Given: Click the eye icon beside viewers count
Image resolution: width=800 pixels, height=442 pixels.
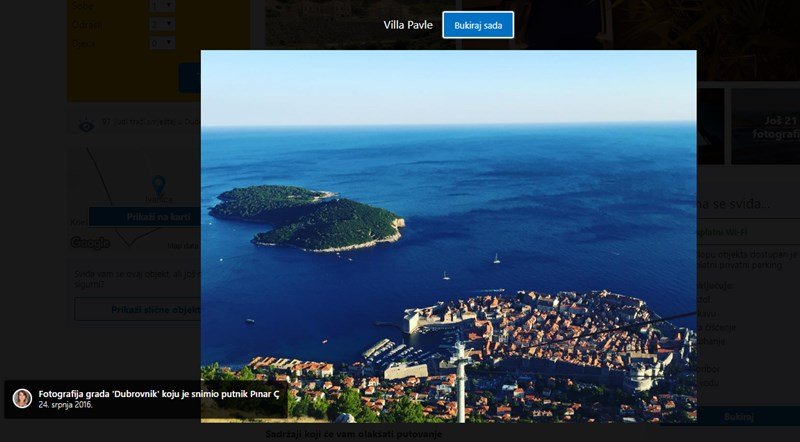Looking at the screenshot, I should (x=86, y=125).
